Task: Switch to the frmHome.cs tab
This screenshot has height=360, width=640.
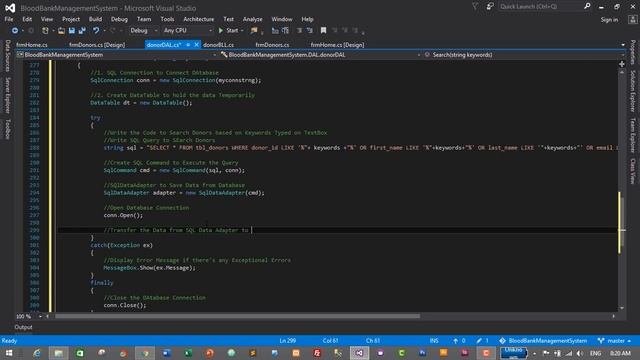Action: coord(32,45)
